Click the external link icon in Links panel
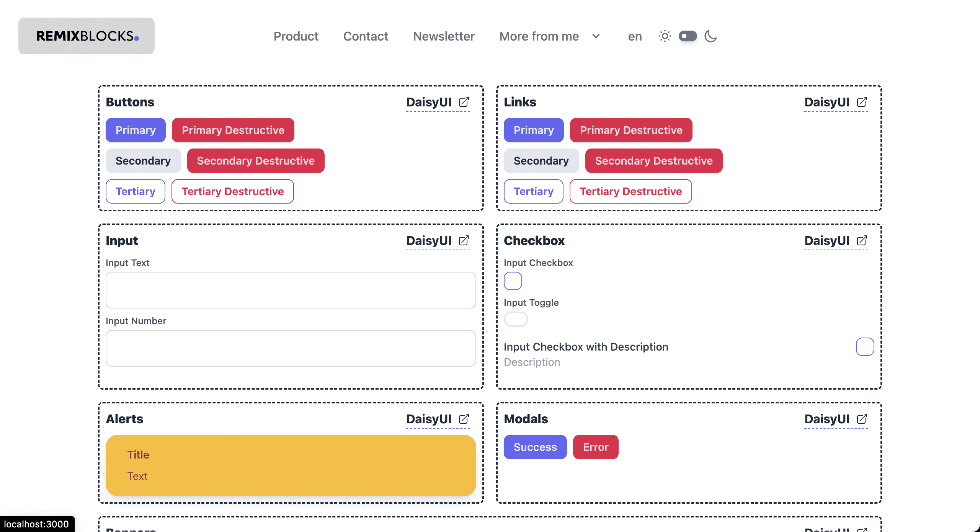This screenshot has height=532, width=980. (x=862, y=102)
